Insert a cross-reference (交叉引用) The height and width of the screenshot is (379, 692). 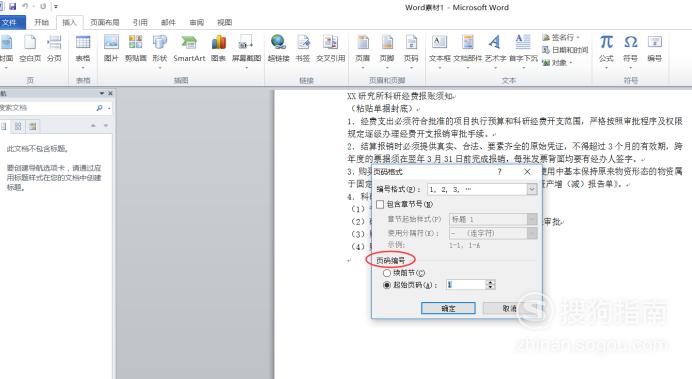(x=331, y=49)
